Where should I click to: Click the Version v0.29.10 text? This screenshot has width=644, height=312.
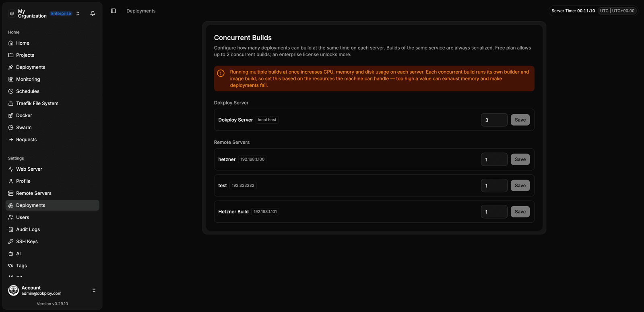tap(52, 304)
